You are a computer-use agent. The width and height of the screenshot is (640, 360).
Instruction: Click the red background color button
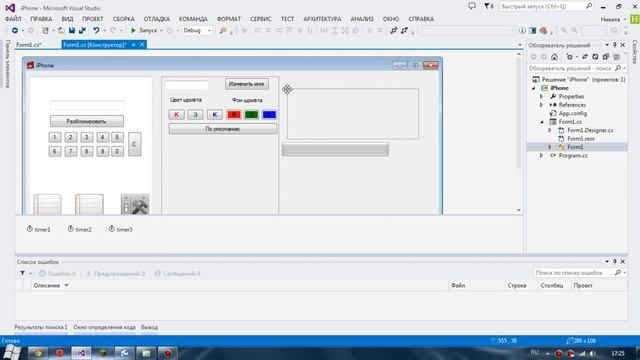(x=234, y=115)
